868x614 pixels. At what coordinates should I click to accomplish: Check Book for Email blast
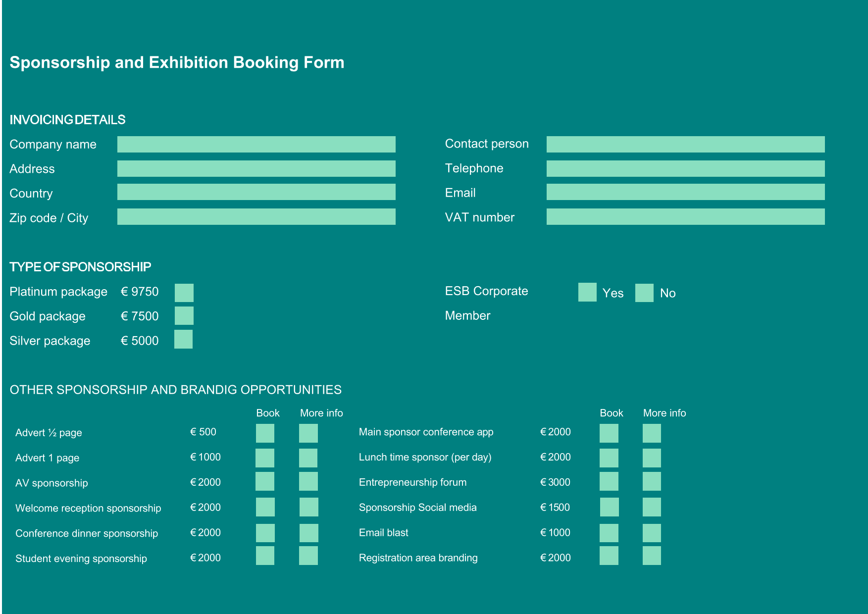tap(609, 533)
